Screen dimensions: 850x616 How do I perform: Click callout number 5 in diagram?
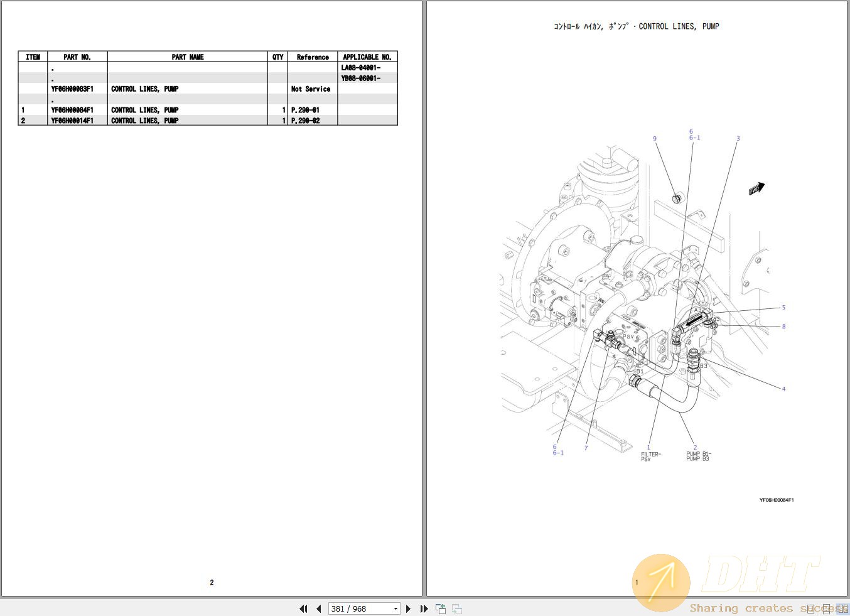[783, 308]
